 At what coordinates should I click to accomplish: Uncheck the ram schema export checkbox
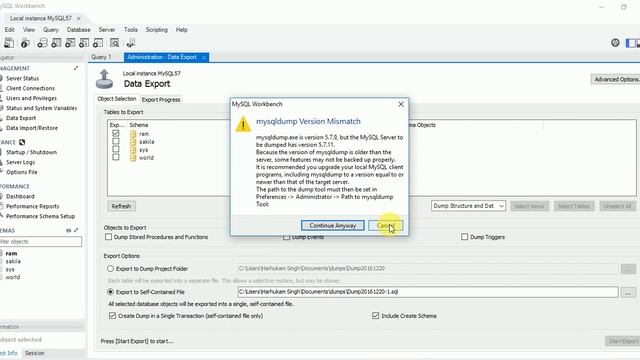pos(116,133)
